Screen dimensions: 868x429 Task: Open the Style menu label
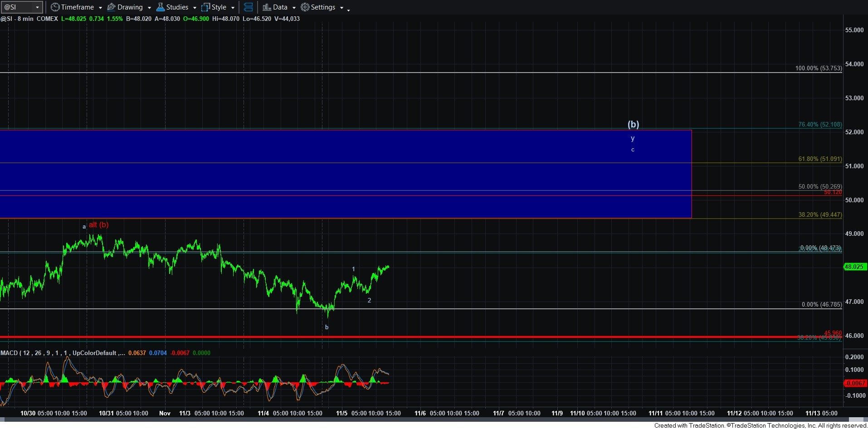219,7
